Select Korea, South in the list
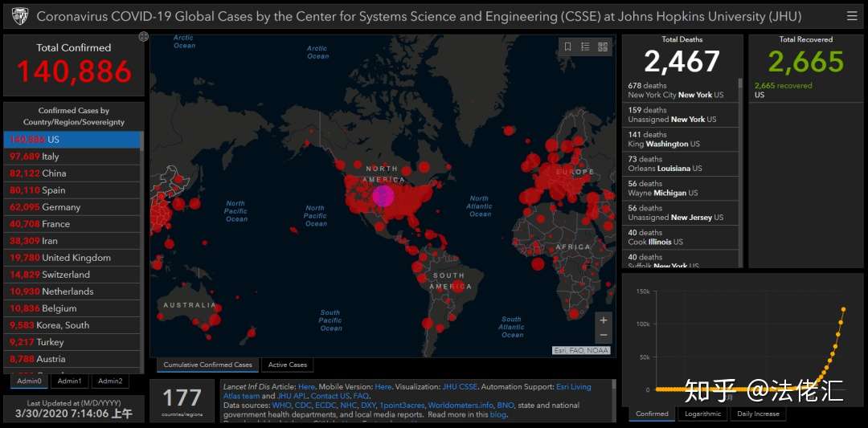This screenshot has width=868, height=428. coord(72,325)
